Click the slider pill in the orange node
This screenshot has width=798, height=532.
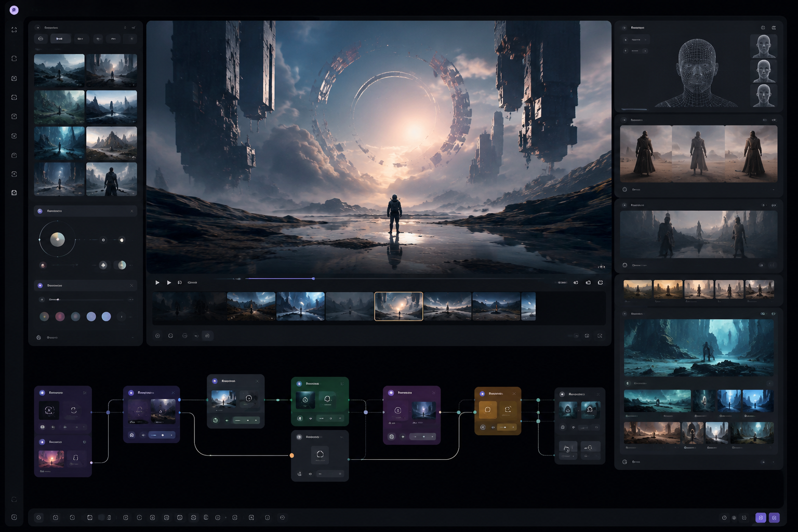507,427
